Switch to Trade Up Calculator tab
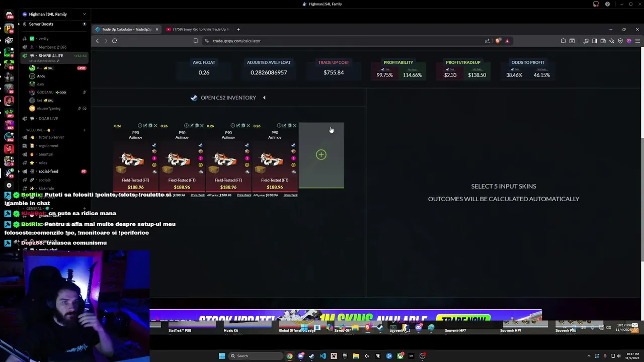This screenshot has width=644, height=362. (x=126, y=29)
